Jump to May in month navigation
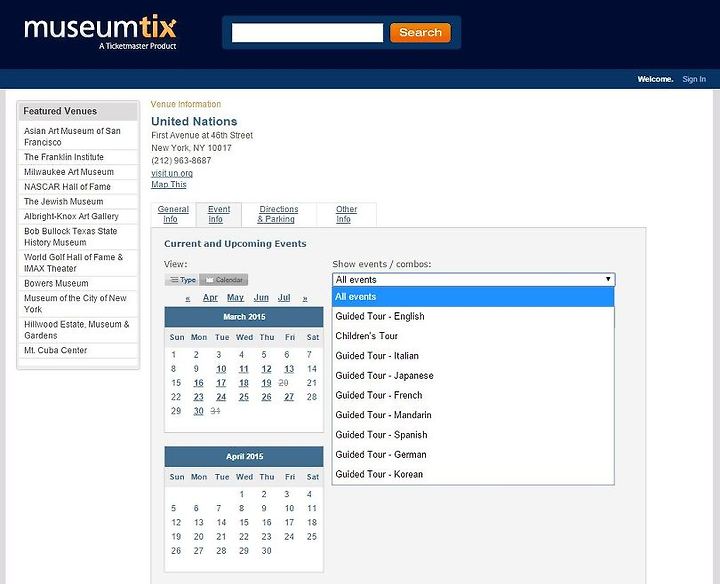Screen dimensions: 720x584 [235, 298]
